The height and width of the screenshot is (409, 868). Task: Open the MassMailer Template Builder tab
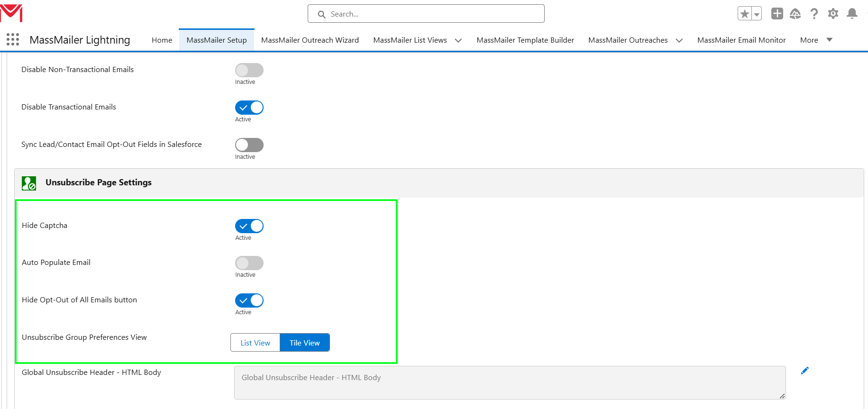pyautogui.click(x=525, y=40)
